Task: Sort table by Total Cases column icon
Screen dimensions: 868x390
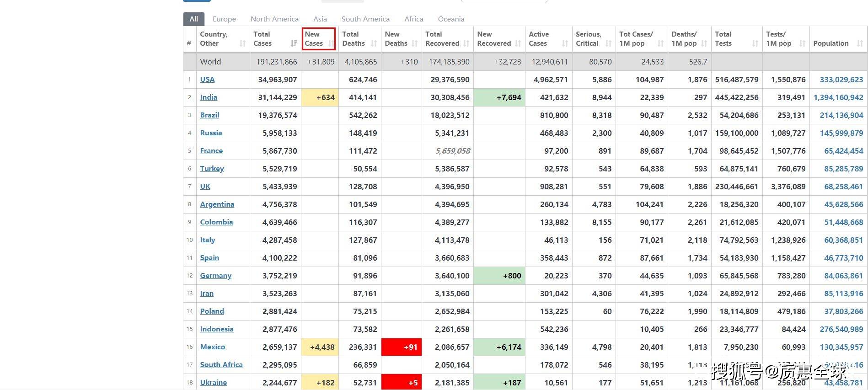Action: pyautogui.click(x=294, y=43)
